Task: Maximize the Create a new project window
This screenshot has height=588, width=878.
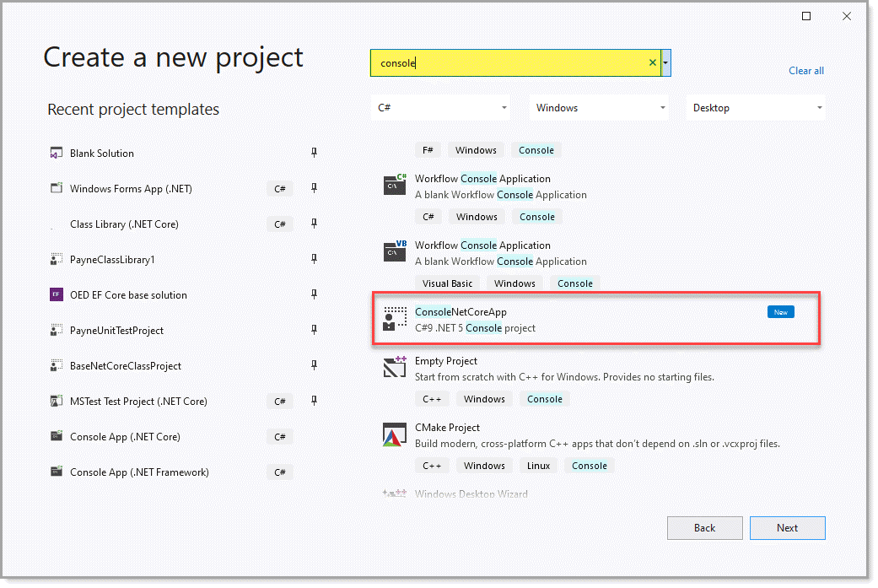Action: 806,16
